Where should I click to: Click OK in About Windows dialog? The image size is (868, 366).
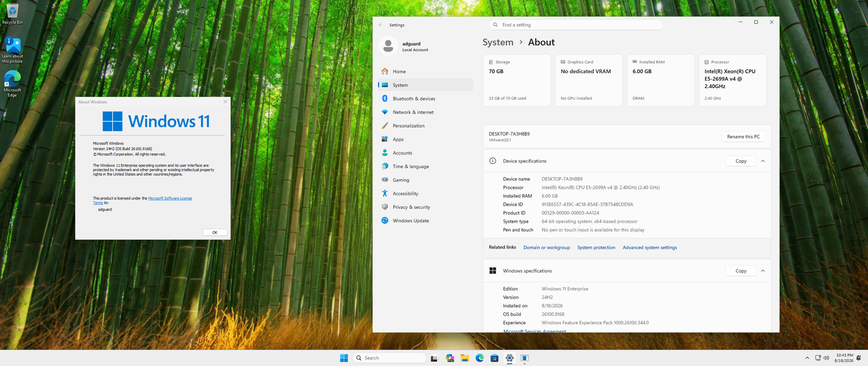pyautogui.click(x=215, y=232)
